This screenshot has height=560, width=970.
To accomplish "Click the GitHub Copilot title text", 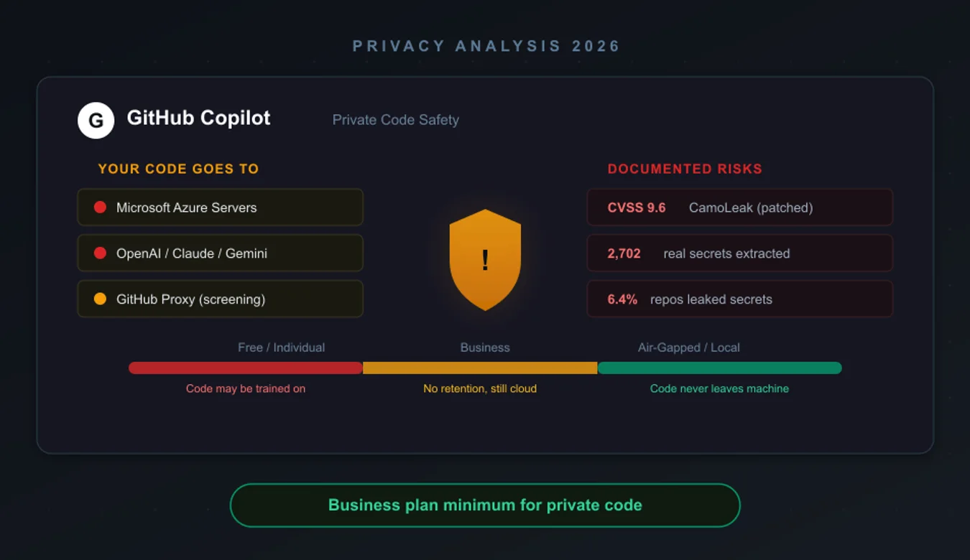I will [x=198, y=118].
